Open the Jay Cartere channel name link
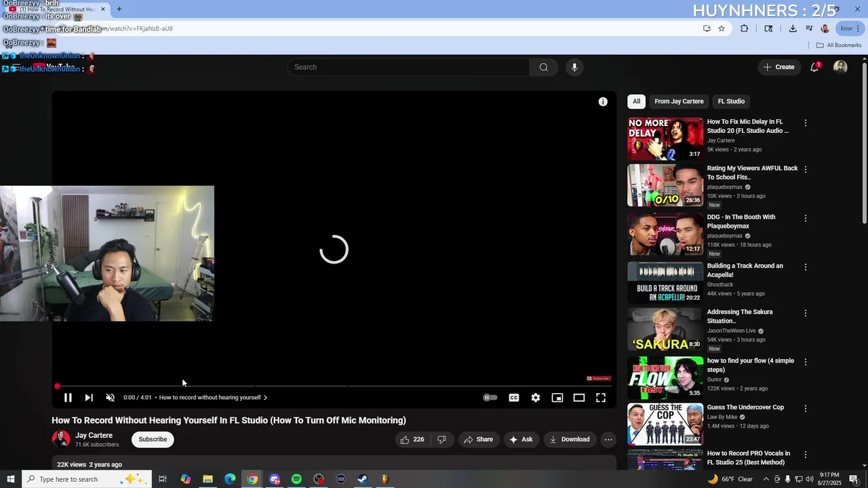This screenshot has height=488, width=868. (x=94, y=435)
